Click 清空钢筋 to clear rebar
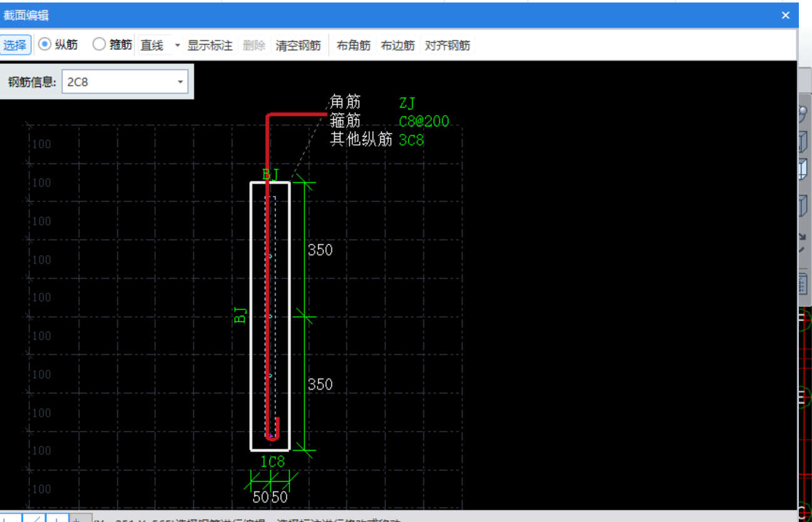812x522 pixels. click(x=298, y=45)
